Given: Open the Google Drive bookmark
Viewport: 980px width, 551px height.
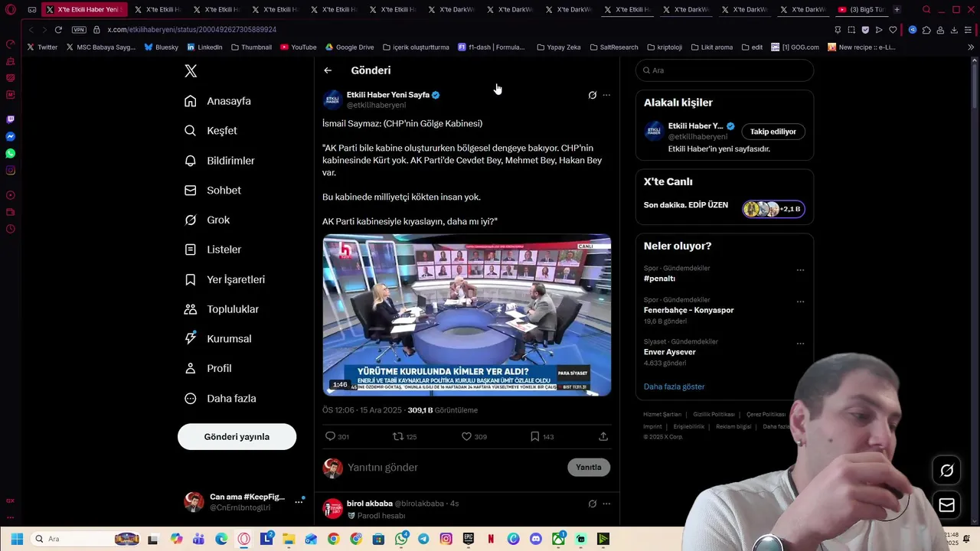Looking at the screenshot, I should 349,47.
